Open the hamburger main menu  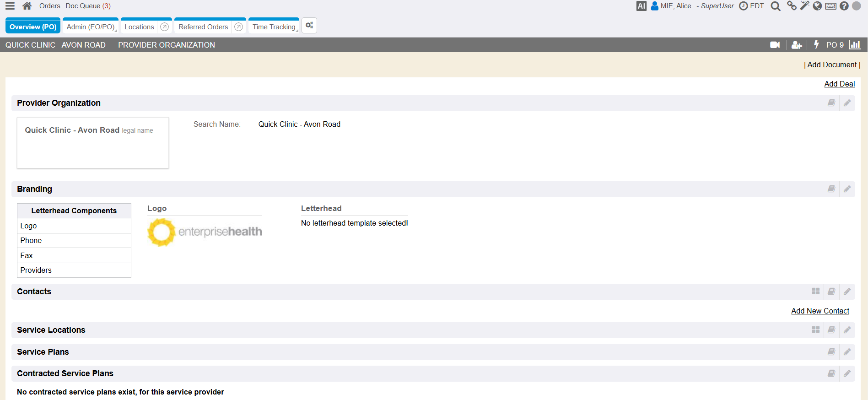click(10, 6)
